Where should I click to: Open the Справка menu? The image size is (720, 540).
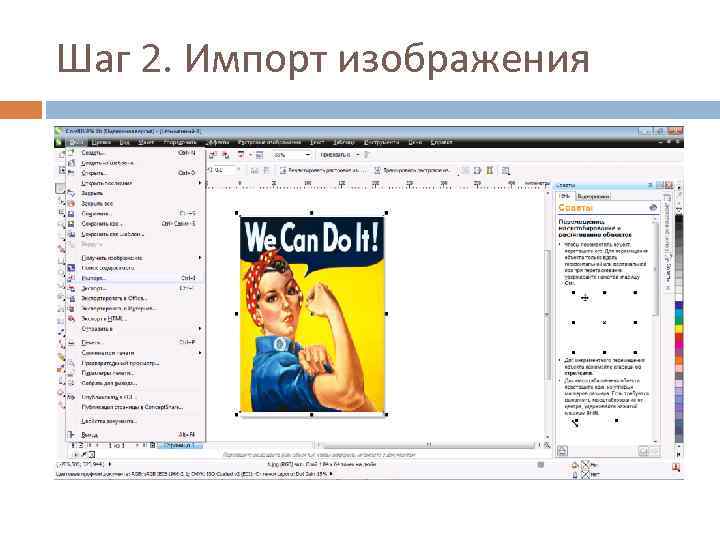pos(441,143)
